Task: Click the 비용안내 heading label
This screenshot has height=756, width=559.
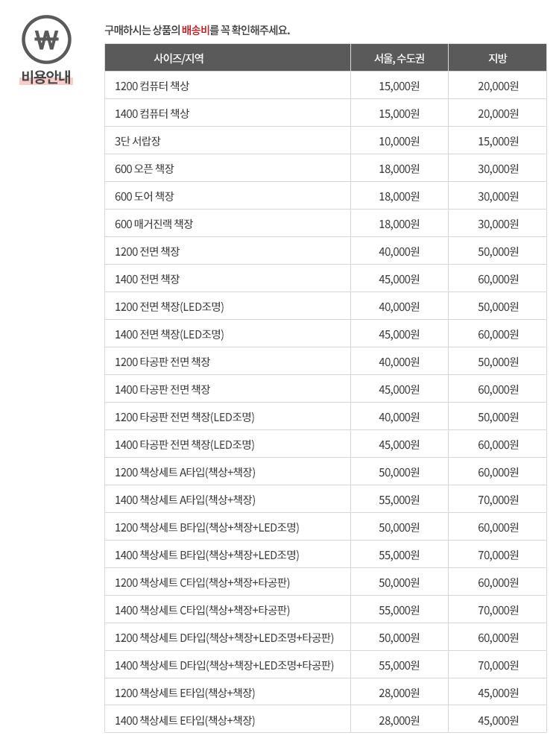Action: (x=46, y=77)
